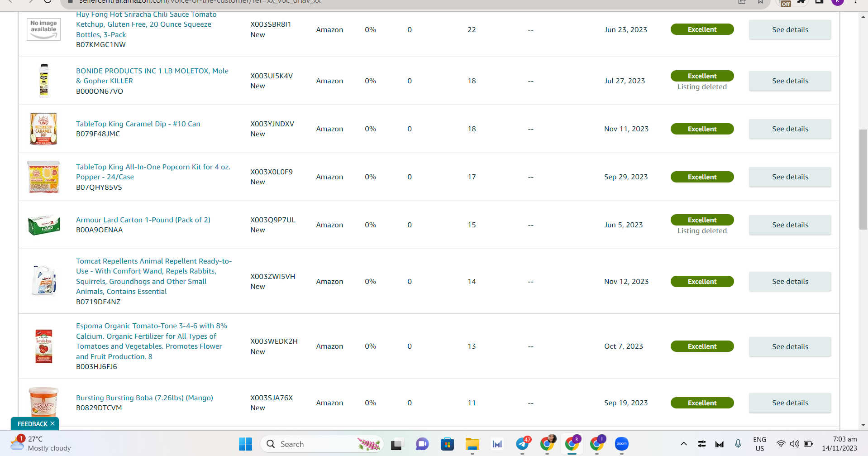Open Huy Fong Sriracha Ketchup product link
This screenshot has height=456, width=868.
(x=146, y=24)
